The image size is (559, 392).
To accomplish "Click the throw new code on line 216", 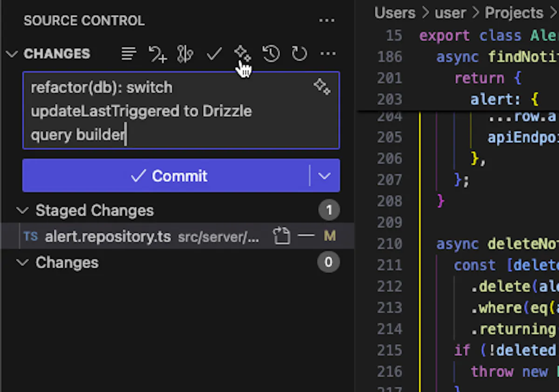I will 515,372.
